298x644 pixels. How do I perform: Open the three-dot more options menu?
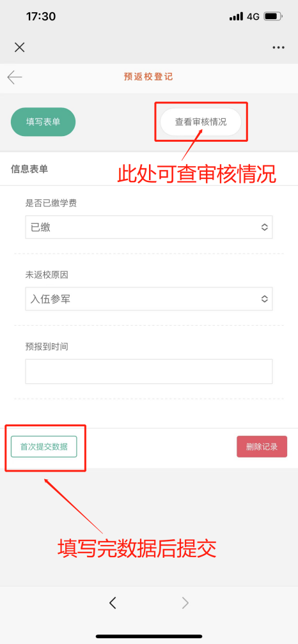278,48
